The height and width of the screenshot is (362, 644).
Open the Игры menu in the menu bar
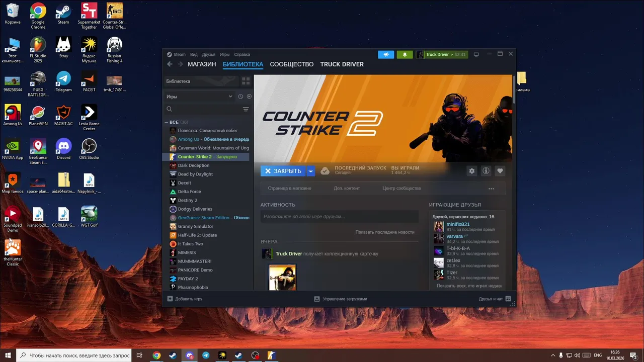[224, 54]
